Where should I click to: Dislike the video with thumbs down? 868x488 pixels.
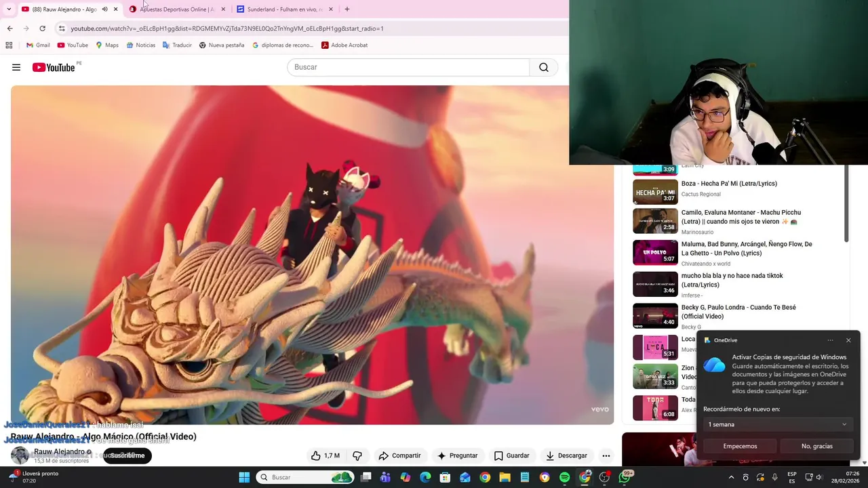pos(357,455)
